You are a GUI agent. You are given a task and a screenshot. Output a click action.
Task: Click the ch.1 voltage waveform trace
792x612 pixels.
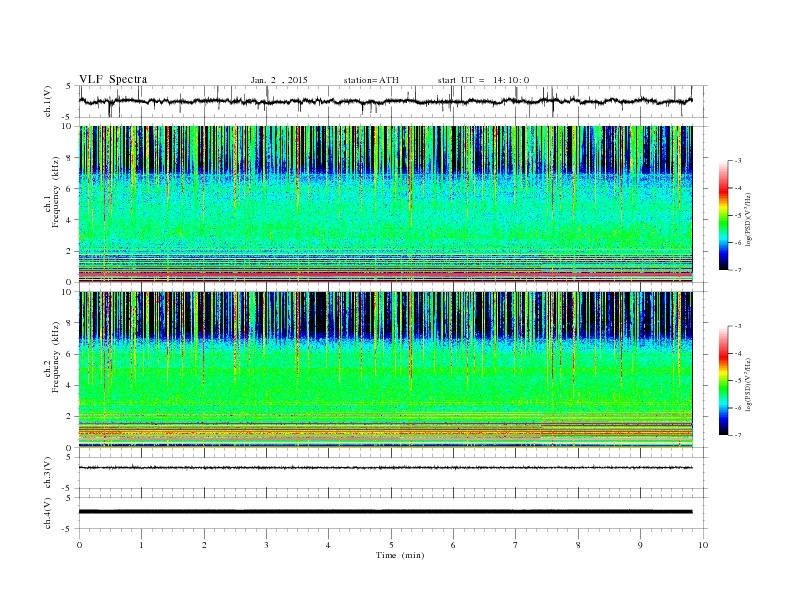tap(385, 101)
